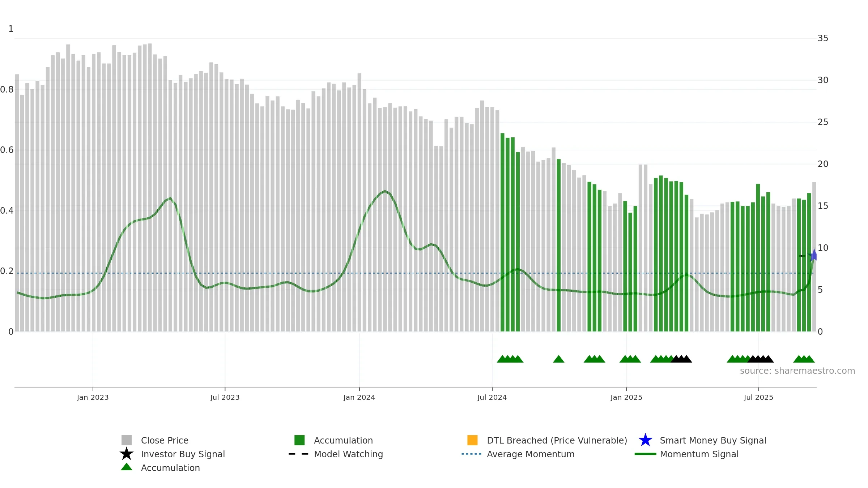Toggle the Momentum Signal legend label
The image size is (868, 488).
click(x=699, y=454)
